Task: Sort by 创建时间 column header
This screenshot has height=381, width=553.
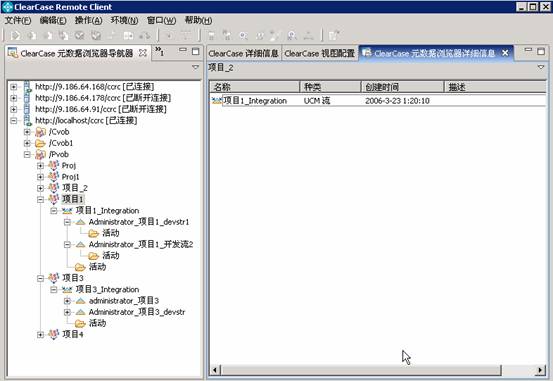Action: pos(402,87)
